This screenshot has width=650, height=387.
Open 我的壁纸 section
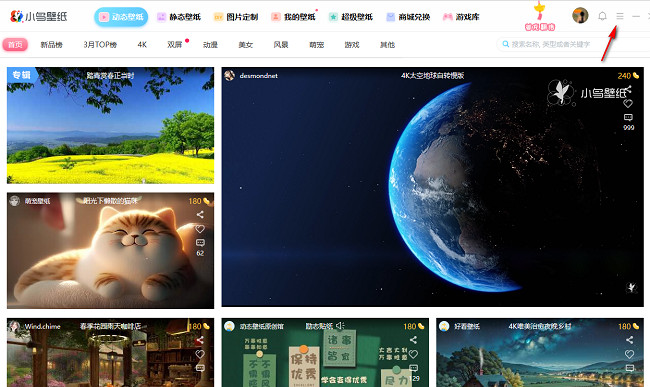point(293,17)
